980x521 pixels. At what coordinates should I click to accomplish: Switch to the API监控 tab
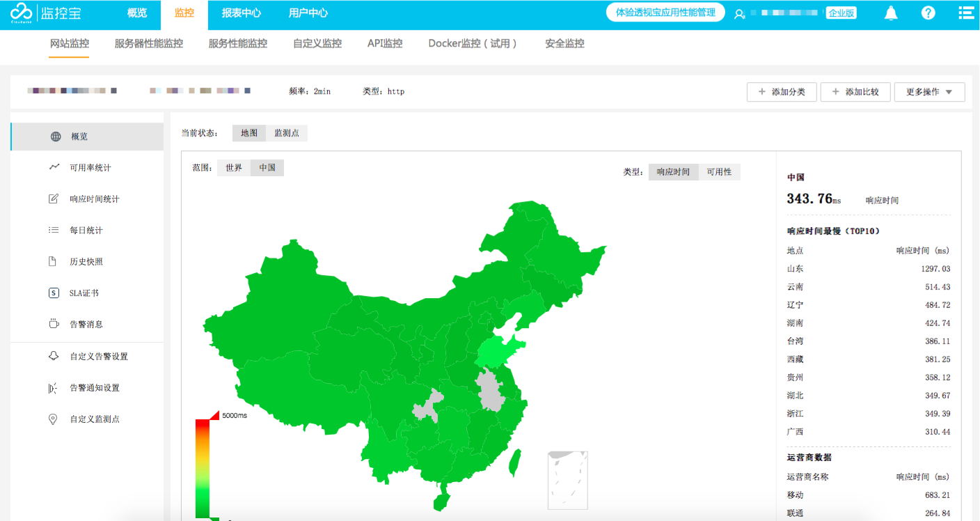(x=385, y=43)
